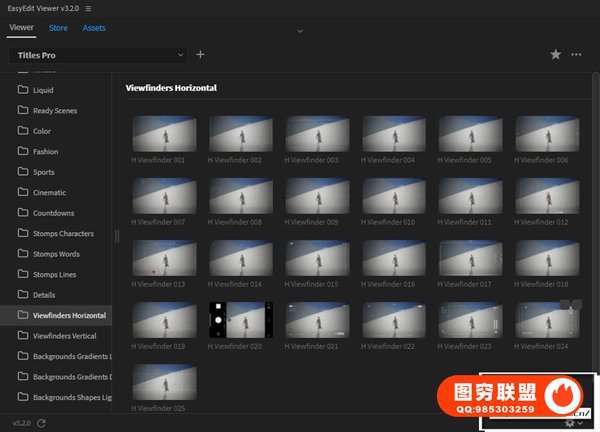Click the Liquid folder icon
Image resolution: width=600 pixels, height=432 pixels.
[x=22, y=90]
